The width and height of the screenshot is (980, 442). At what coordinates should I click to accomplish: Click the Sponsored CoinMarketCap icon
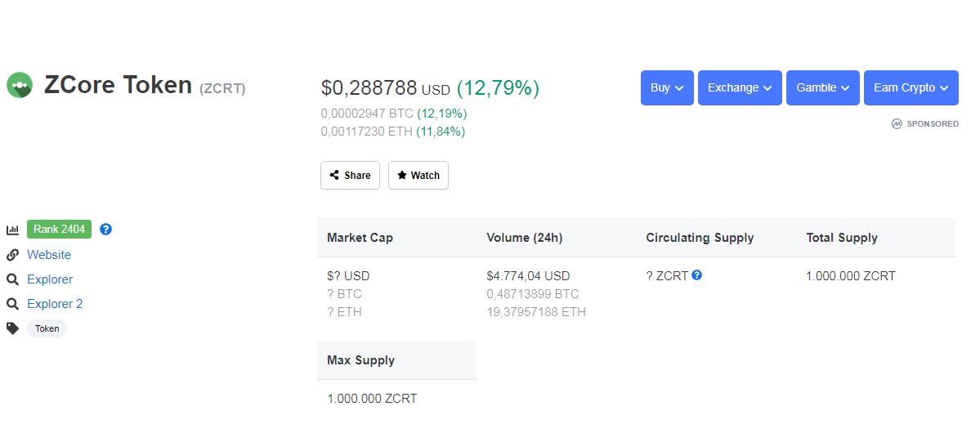click(897, 124)
